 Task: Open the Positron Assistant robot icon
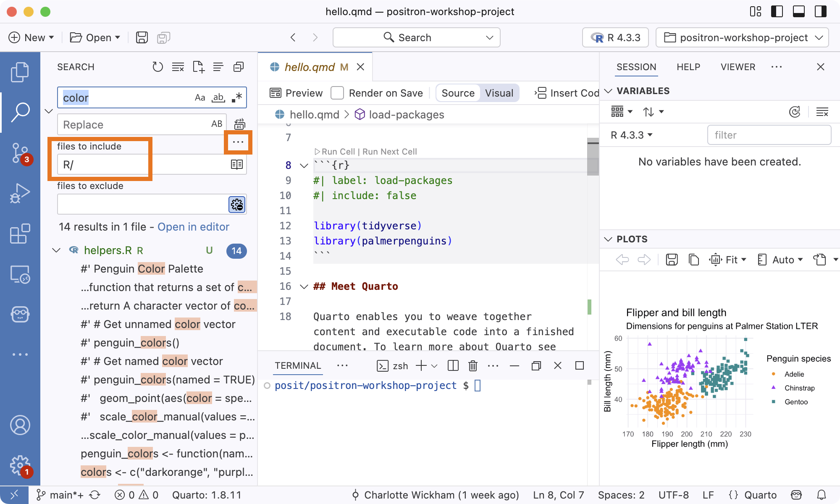pos(20,314)
